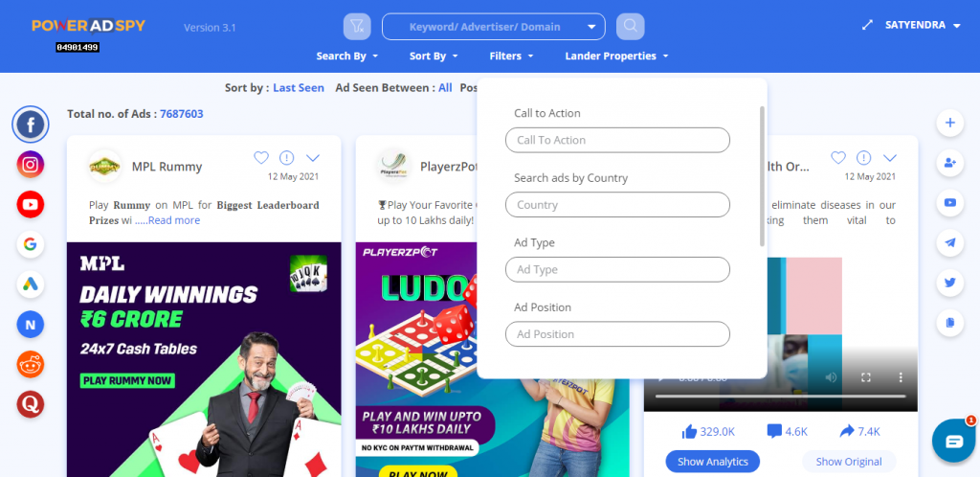
Task: Favorite the MPL Rummy ad with heart
Action: (x=261, y=157)
